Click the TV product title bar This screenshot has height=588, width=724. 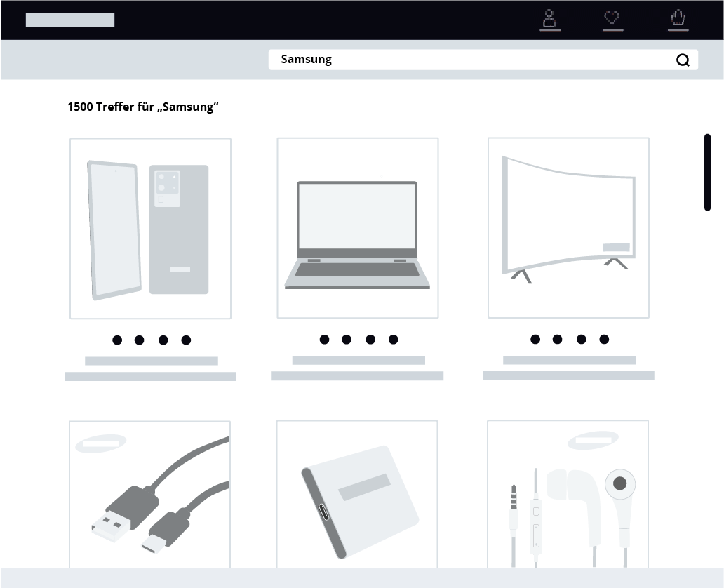pyautogui.click(x=570, y=360)
